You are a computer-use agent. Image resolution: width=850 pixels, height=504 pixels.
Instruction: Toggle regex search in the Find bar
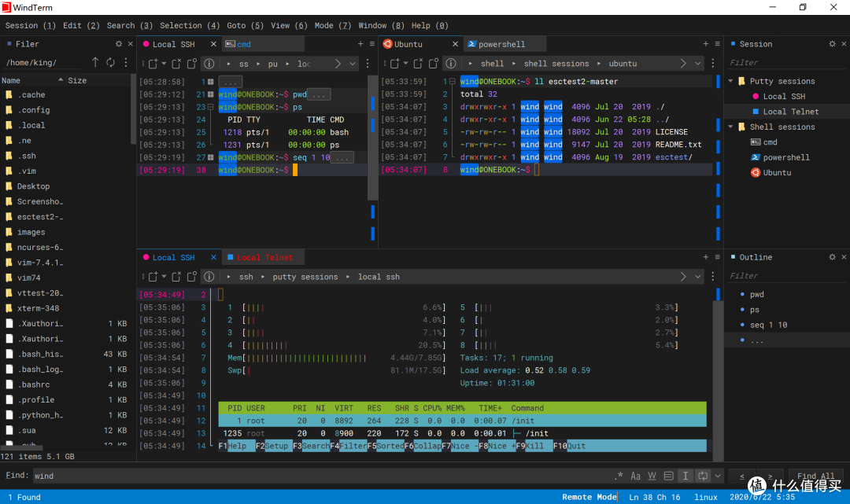click(x=619, y=476)
